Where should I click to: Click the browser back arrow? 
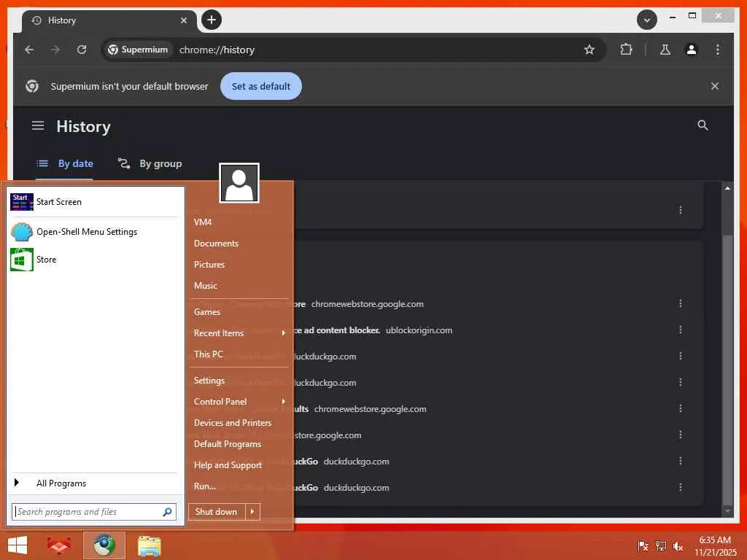pos(29,50)
